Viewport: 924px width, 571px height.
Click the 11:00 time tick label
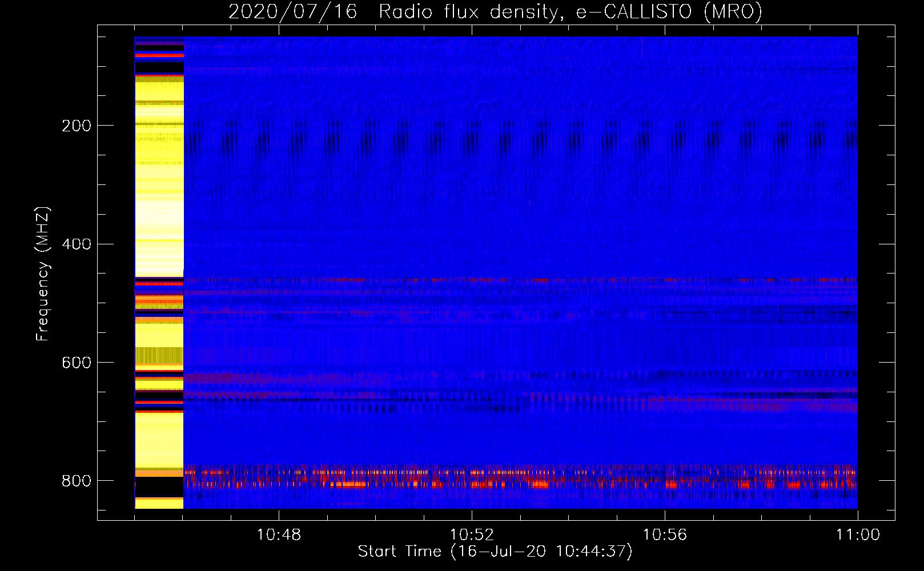coord(858,535)
